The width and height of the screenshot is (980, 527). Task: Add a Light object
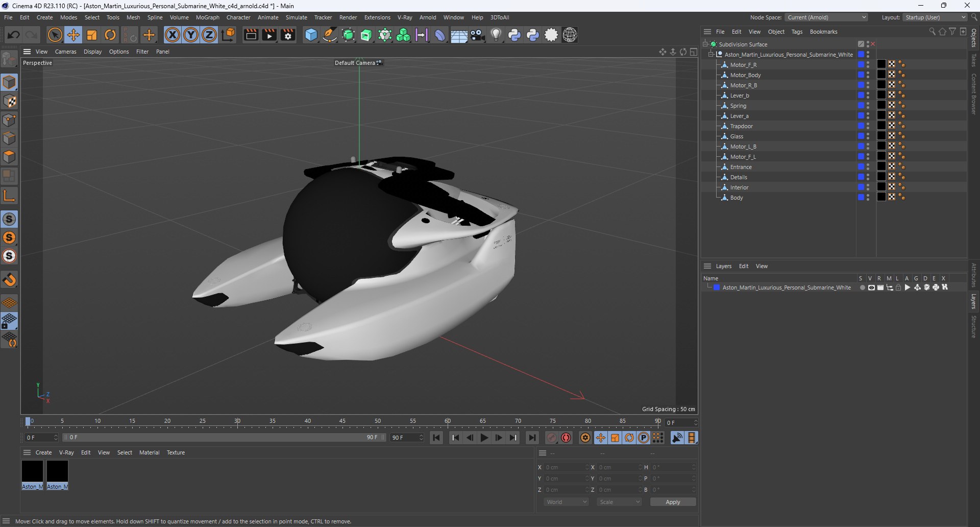(496, 35)
